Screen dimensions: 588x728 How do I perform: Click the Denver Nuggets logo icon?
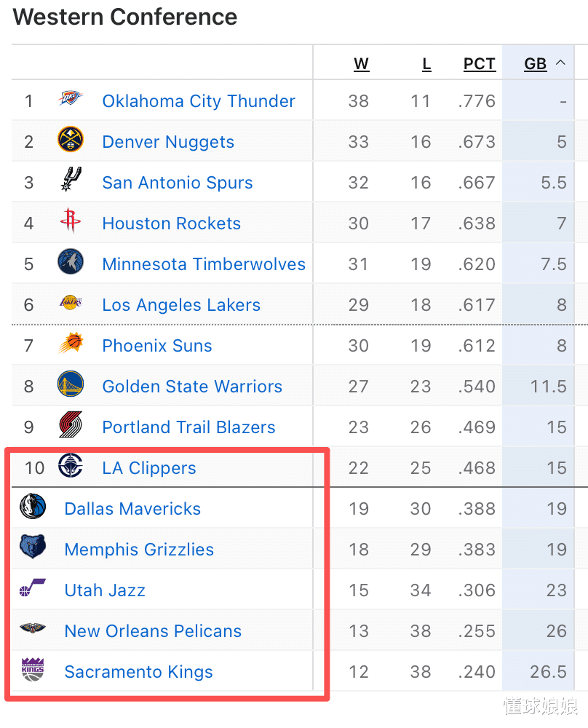71,141
